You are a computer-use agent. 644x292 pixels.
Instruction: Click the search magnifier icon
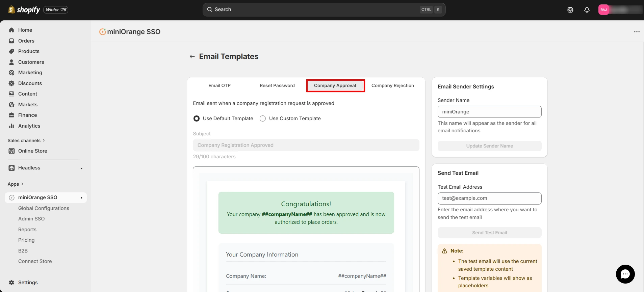210,9
